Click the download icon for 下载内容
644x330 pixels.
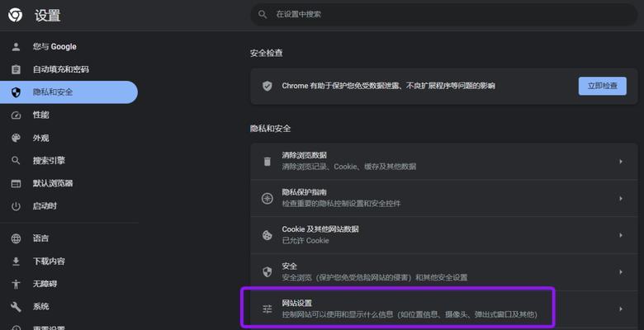pyautogui.click(x=16, y=261)
